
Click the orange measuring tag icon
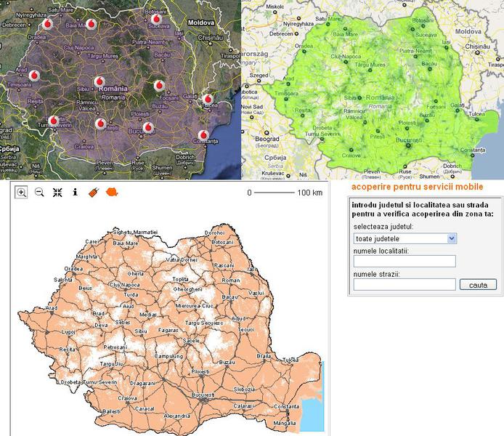[x=94, y=193]
